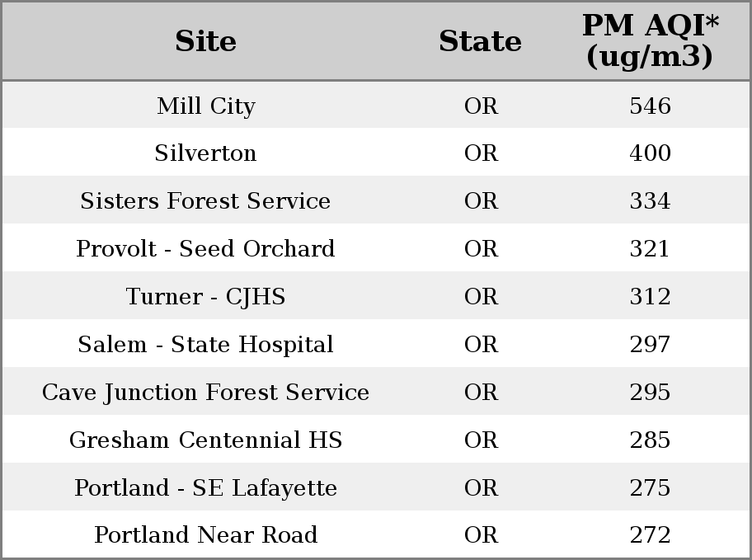Select the 400 AQI value for Silverton

pyautogui.click(x=650, y=153)
